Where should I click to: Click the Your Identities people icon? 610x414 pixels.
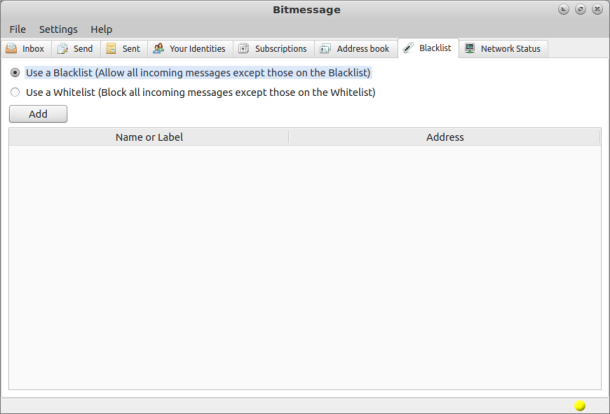point(158,48)
